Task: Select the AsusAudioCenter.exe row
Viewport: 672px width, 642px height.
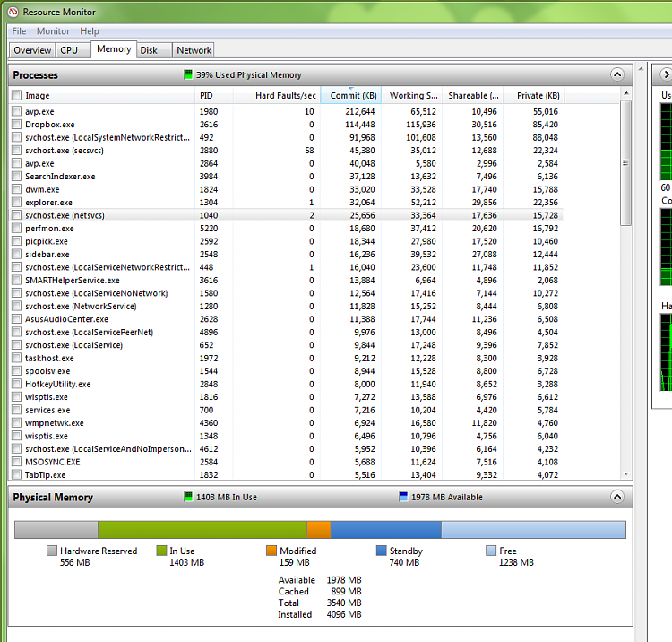Action: pyautogui.click(x=287, y=319)
